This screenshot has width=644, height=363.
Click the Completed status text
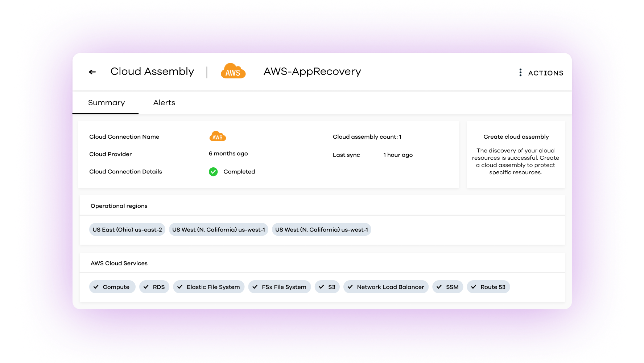(x=239, y=172)
